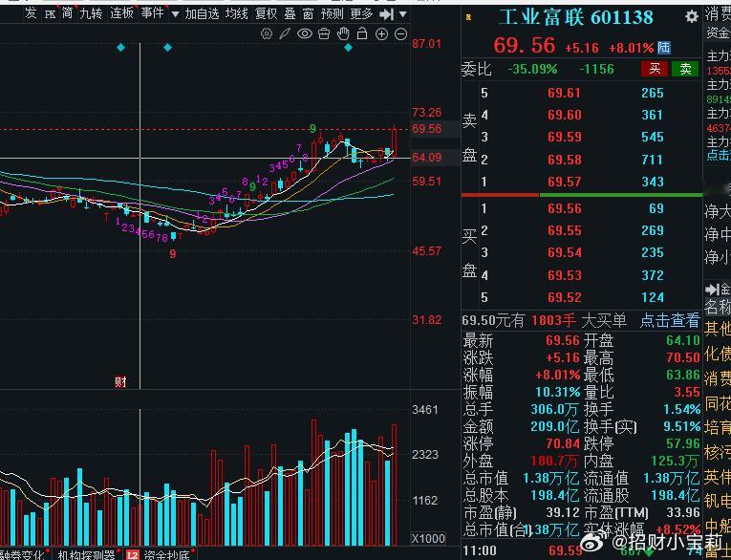The width and height of the screenshot is (731, 560).
Task: Click price axis label 64.09
Action: [x=426, y=158]
